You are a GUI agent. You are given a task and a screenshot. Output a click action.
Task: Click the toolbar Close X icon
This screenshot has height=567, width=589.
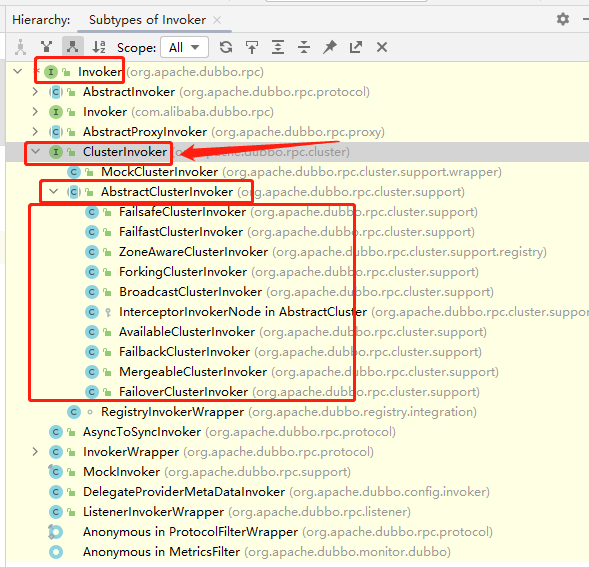pyautogui.click(x=382, y=47)
